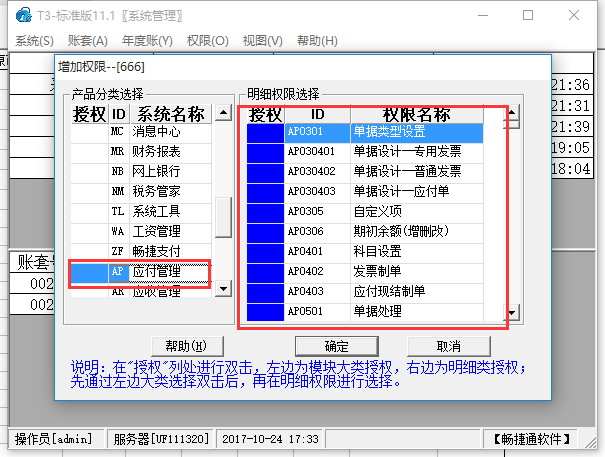Select 发票制单 permission name
This screenshot has height=457, width=605.
[x=417, y=274]
